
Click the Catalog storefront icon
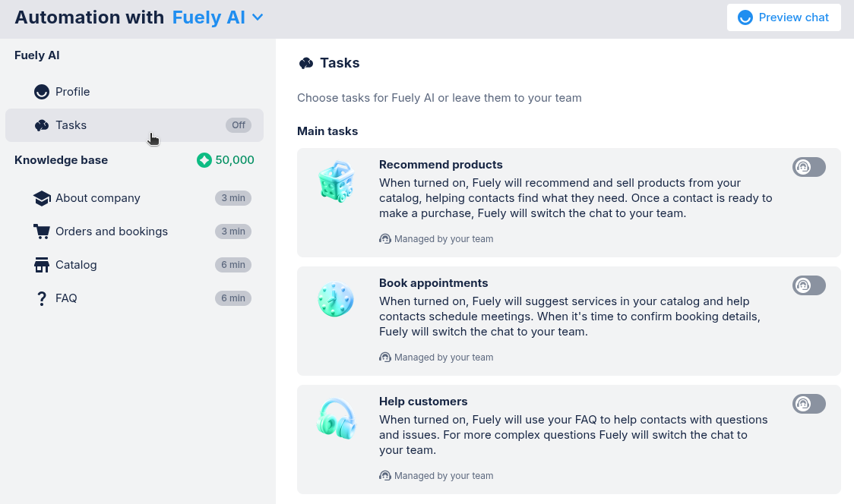tap(42, 265)
